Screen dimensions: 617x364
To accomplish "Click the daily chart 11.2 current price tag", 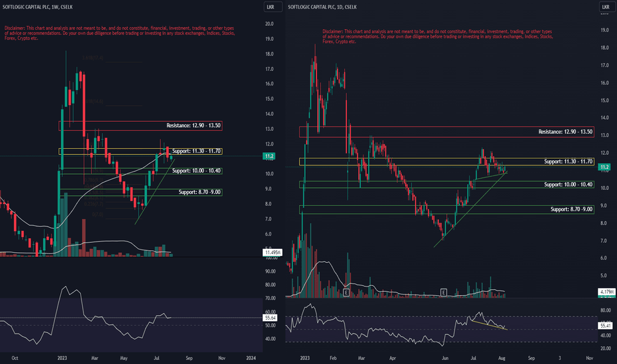I will (604, 167).
